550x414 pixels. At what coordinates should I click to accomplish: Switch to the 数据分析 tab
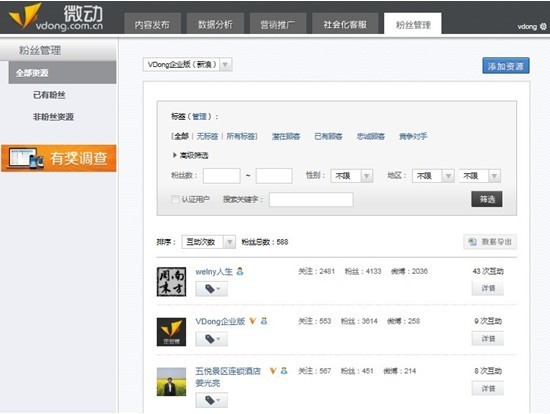215,24
